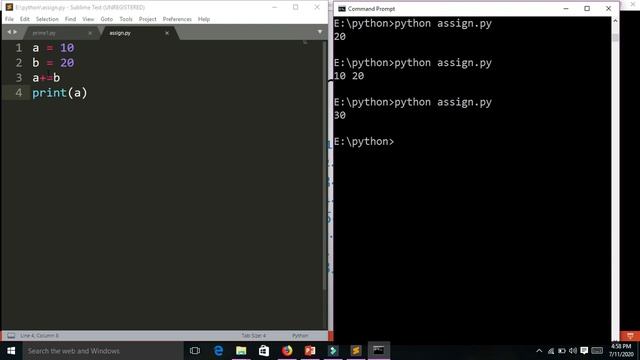Click line number 3 in the gutter
The image size is (640, 360).
point(19,78)
